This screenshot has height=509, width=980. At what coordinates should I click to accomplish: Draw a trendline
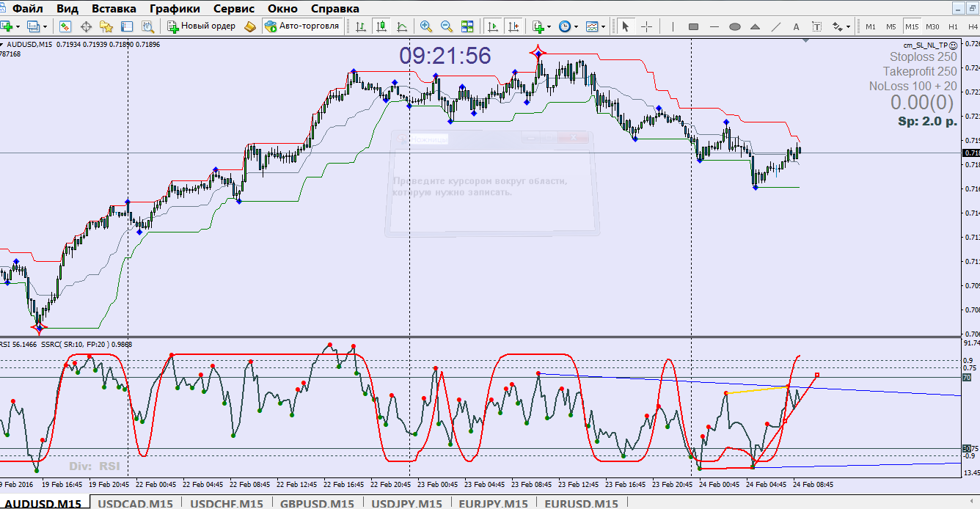[x=776, y=26]
